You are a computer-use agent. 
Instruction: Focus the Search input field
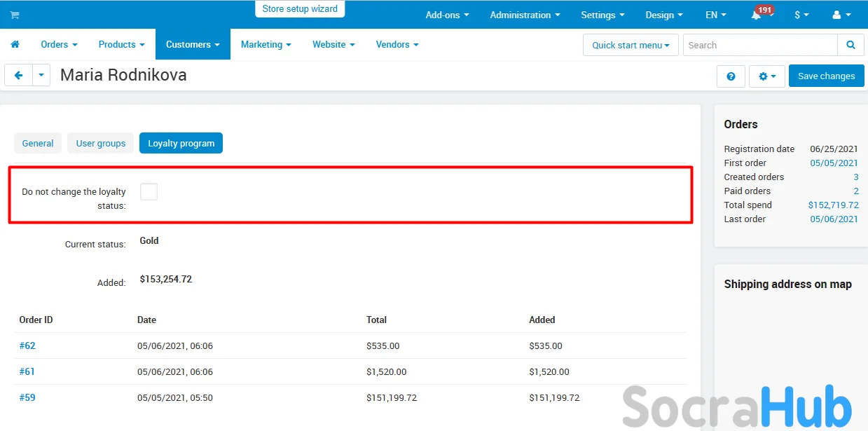(759, 45)
